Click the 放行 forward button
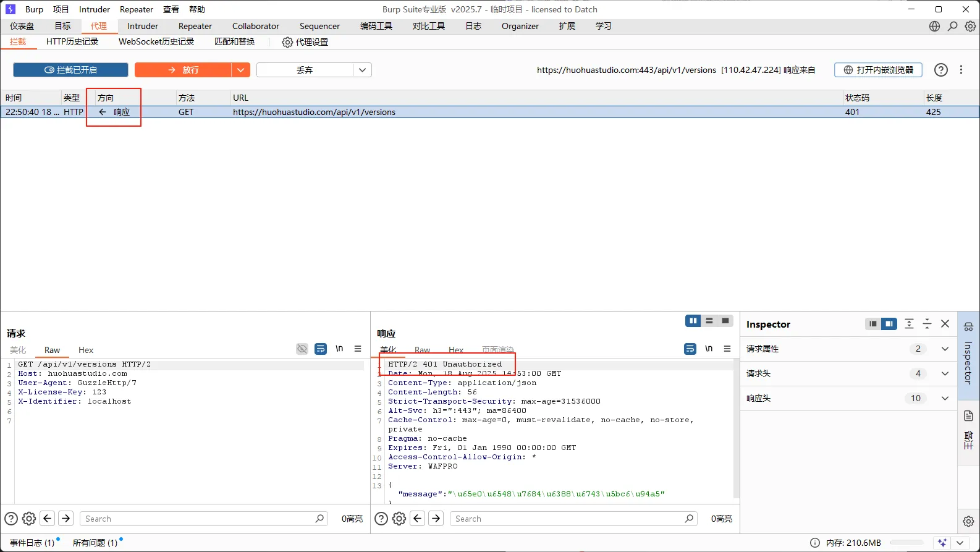The width and height of the screenshot is (980, 552). point(184,70)
